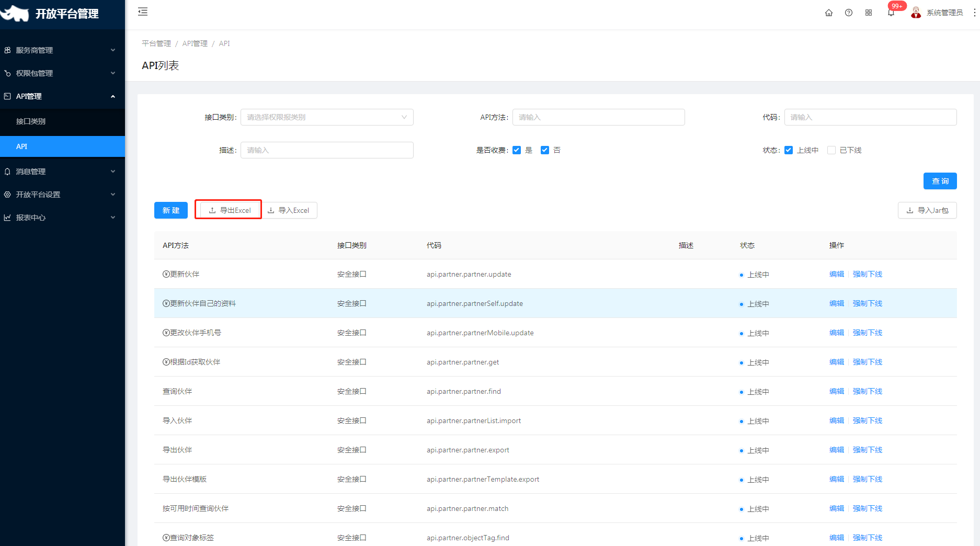Image resolution: width=980 pixels, height=546 pixels.
Task: Edit the 导出伙伴 row
Action: tap(837, 450)
